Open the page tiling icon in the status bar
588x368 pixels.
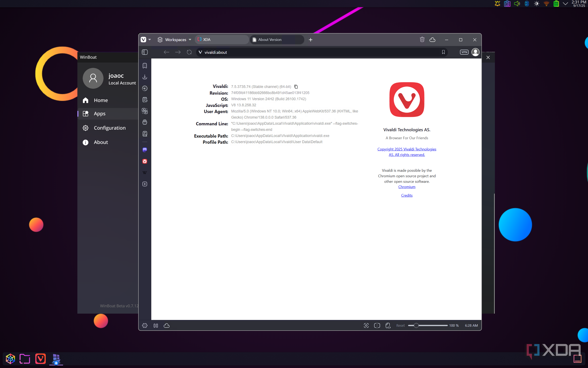(x=377, y=325)
